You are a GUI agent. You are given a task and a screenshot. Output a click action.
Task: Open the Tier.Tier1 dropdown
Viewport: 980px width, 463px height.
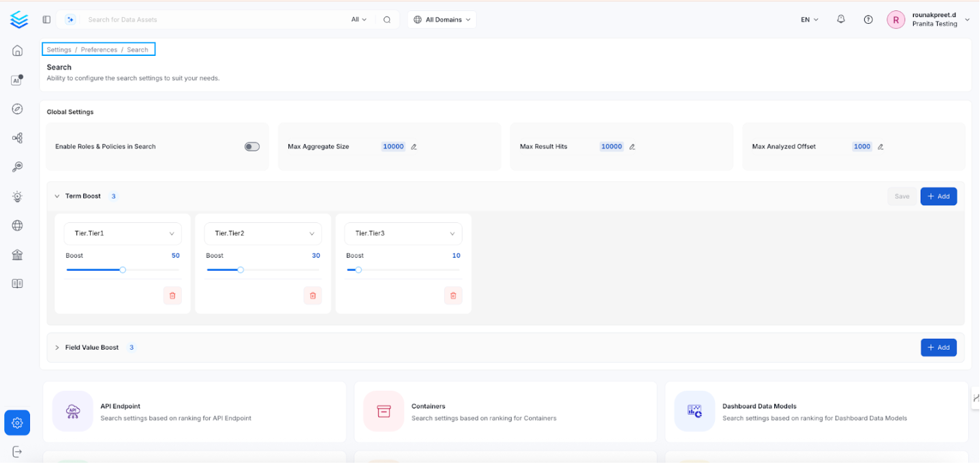click(122, 233)
